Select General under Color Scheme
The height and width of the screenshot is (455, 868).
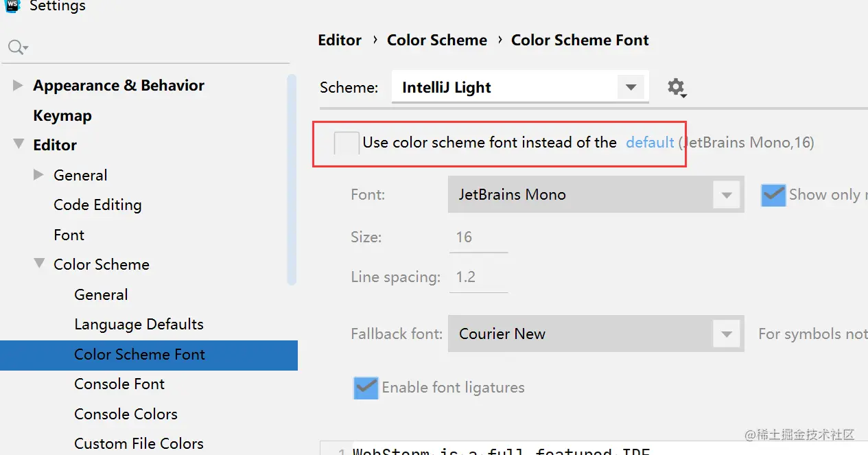(101, 294)
